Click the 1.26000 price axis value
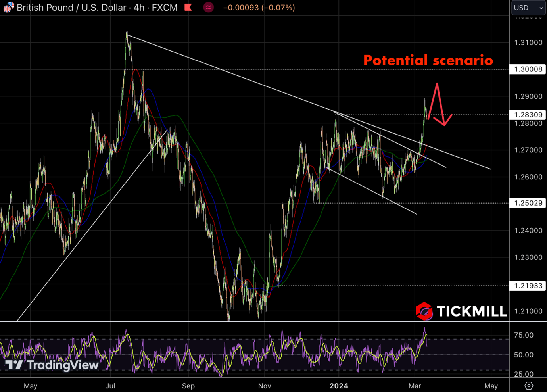Image resolution: width=547 pixels, height=392 pixels. [x=528, y=177]
